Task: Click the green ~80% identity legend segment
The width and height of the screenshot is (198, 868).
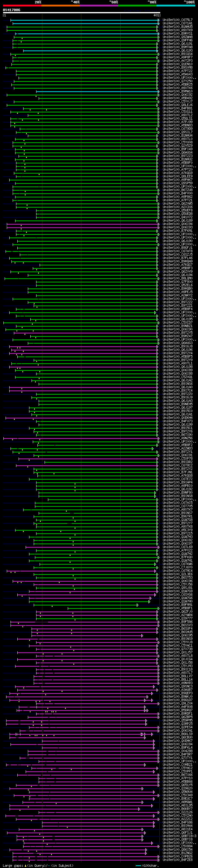Action: 137,5
